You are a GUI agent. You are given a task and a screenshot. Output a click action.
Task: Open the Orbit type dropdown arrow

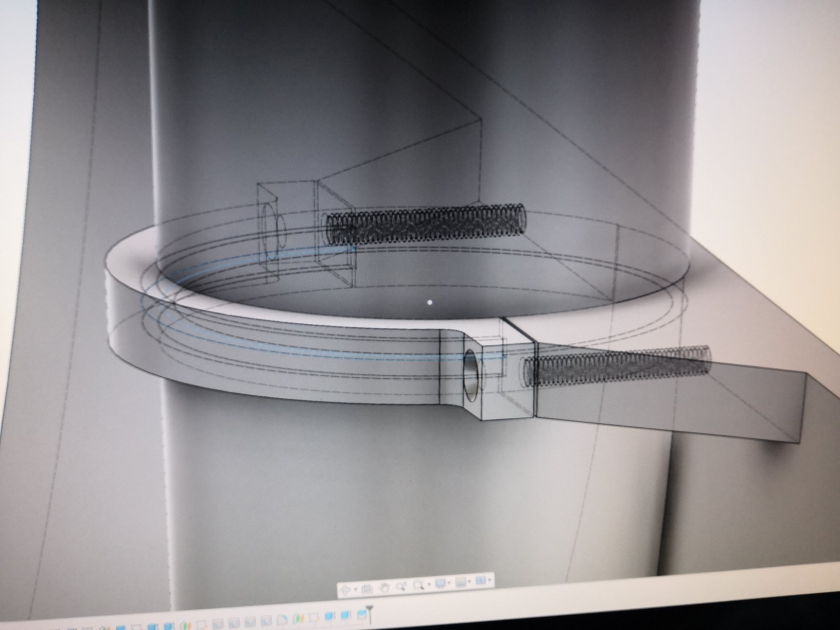click(356, 589)
